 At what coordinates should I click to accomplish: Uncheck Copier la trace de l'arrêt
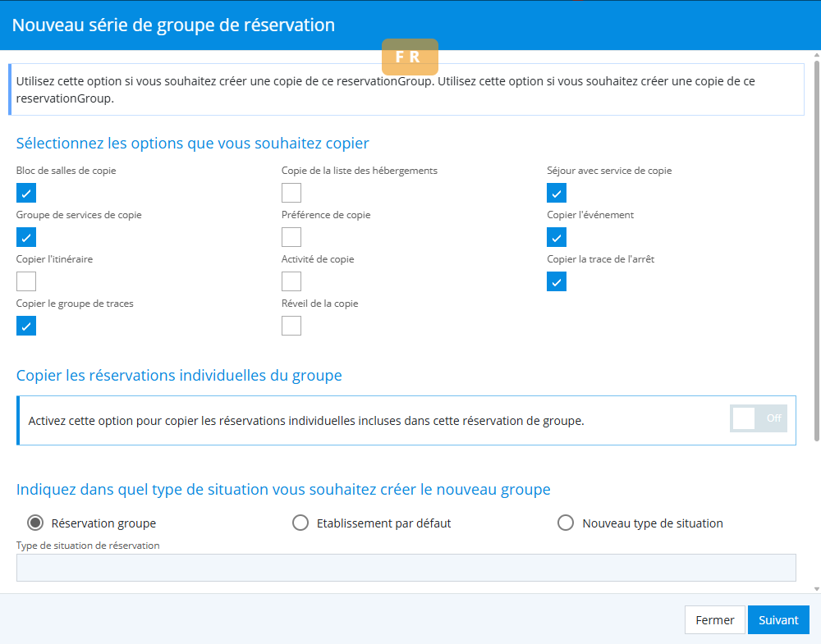tap(557, 282)
